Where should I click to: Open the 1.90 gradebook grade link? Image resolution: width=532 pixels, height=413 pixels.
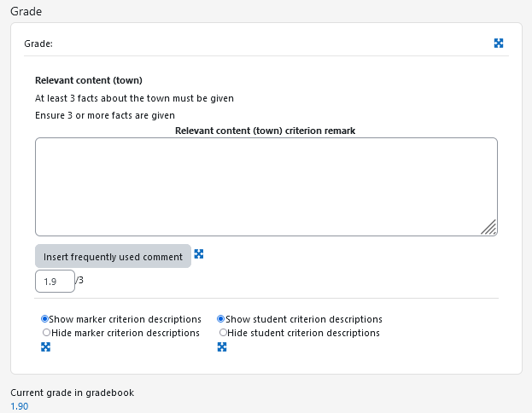(x=20, y=406)
